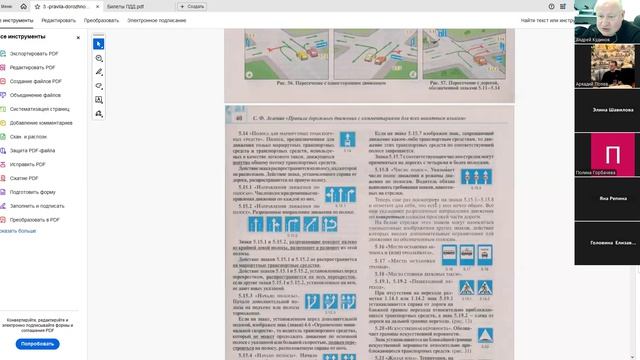Close the 3-pravila-dorozhno tab
The image size is (640, 360).
tap(98, 7)
